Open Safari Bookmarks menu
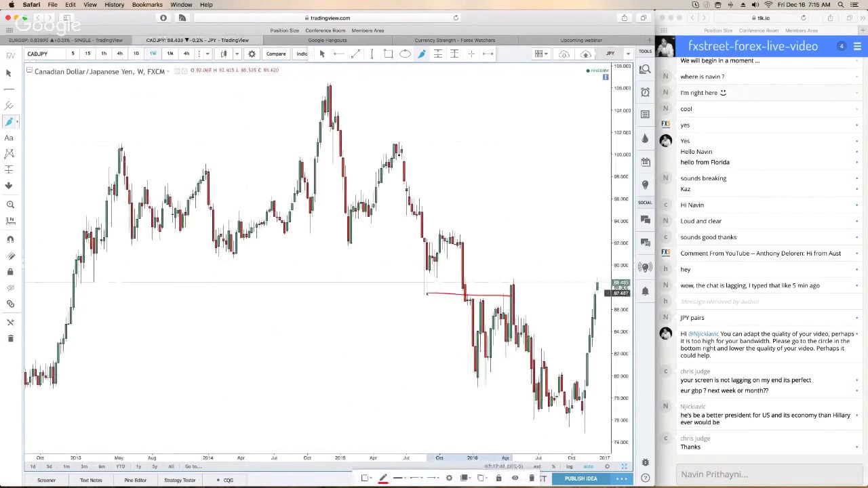This screenshot has width=868, height=488. (x=147, y=5)
